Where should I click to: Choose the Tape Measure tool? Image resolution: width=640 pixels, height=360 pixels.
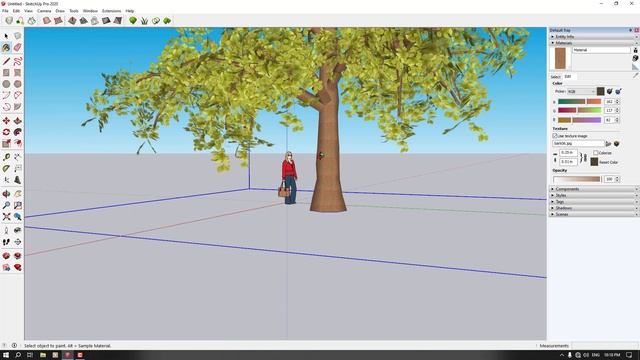[6, 157]
